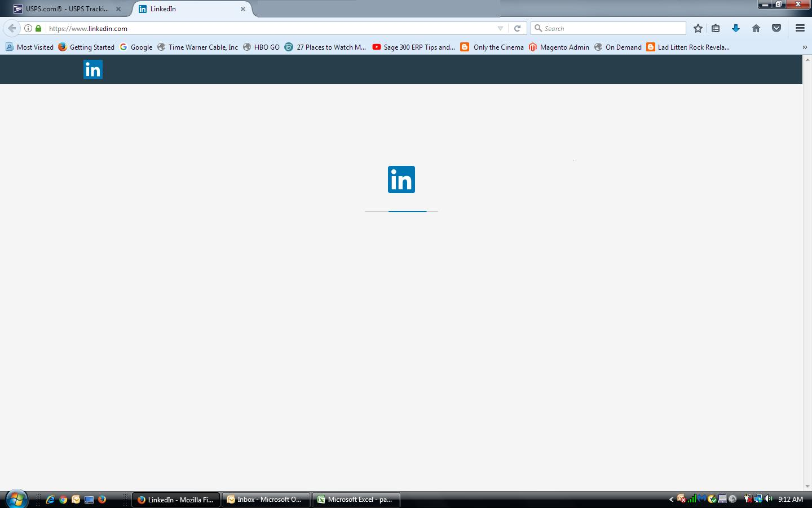The width and height of the screenshot is (812, 508).
Task: Open the network connection tray icon
Action: pos(758,499)
